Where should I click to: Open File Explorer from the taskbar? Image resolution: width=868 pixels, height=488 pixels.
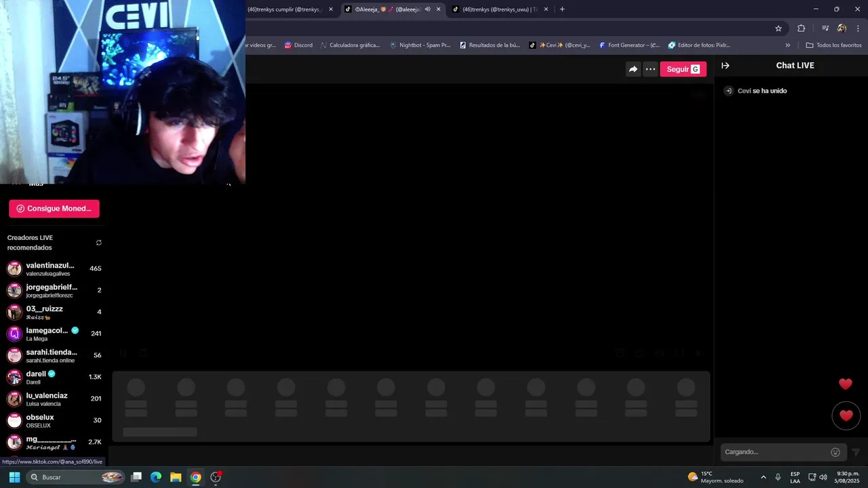coord(176,477)
